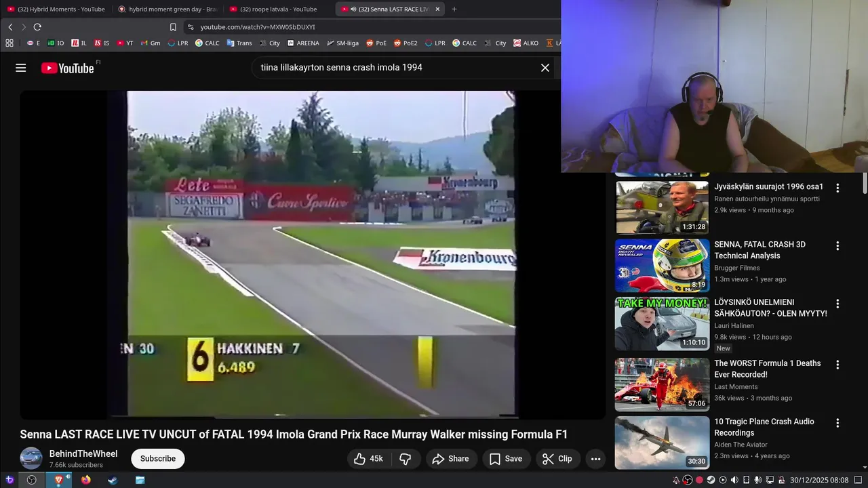Image resolution: width=868 pixels, height=488 pixels.
Task: Close the Senna LAST RACE tab
Action: click(437, 9)
